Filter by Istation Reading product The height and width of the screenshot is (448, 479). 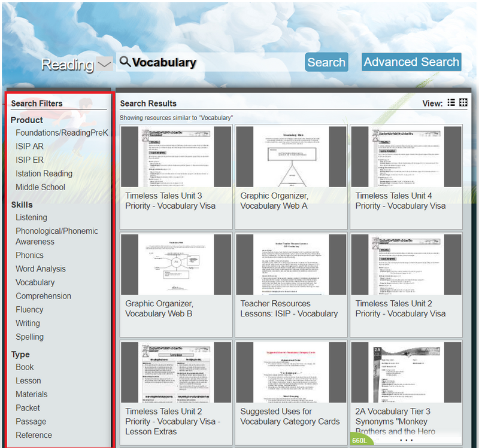click(44, 173)
